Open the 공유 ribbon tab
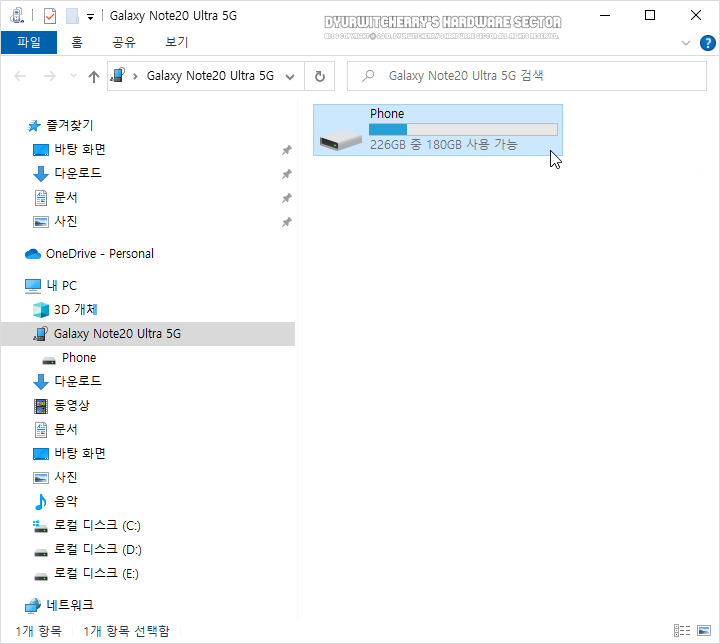720x644 pixels. click(124, 42)
